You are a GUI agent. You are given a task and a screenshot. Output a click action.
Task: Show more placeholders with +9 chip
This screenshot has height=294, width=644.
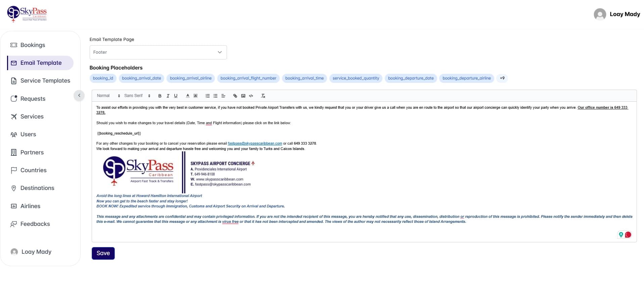[x=502, y=78]
